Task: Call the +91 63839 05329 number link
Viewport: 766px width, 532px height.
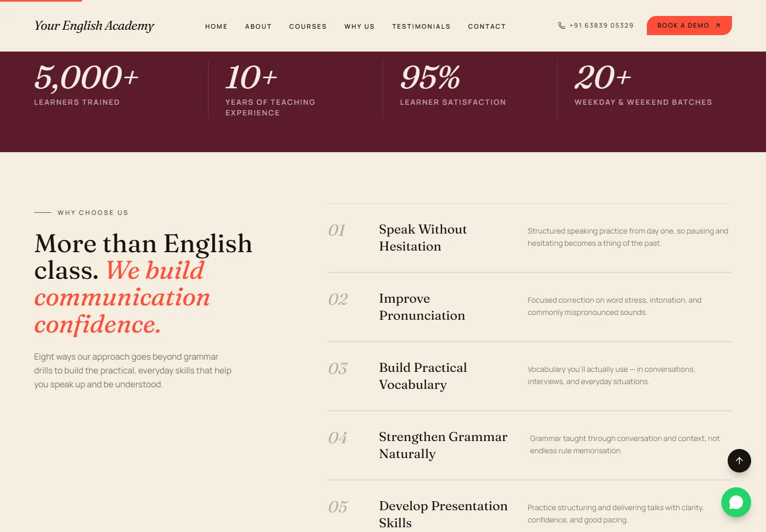Action: coord(596,26)
